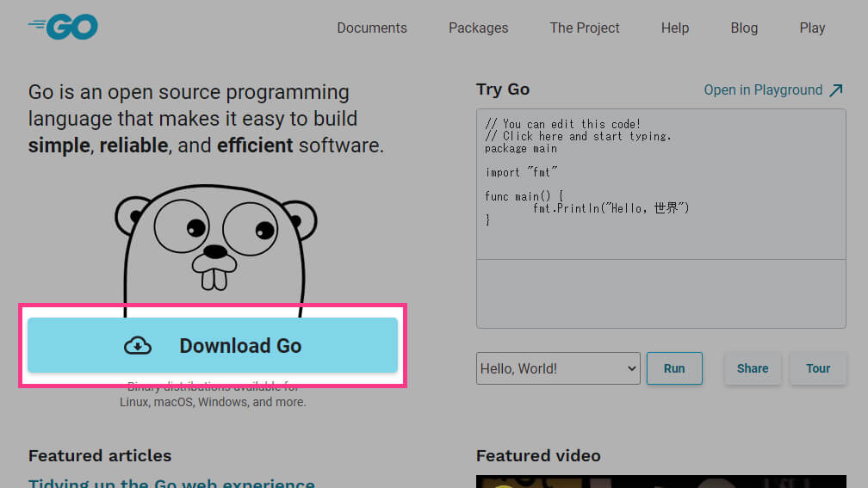
Task: Click the arrow icon beside Open in Playground
Action: point(835,90)
